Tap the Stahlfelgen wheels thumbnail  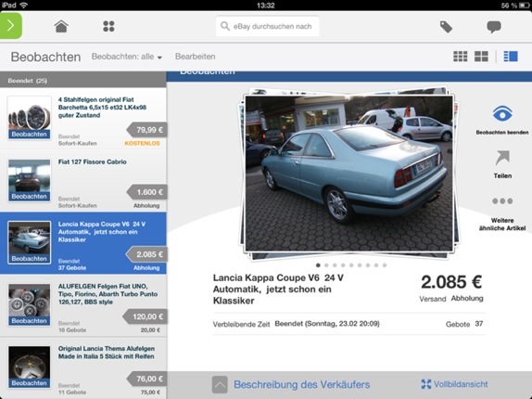click(x=29, y=118)
